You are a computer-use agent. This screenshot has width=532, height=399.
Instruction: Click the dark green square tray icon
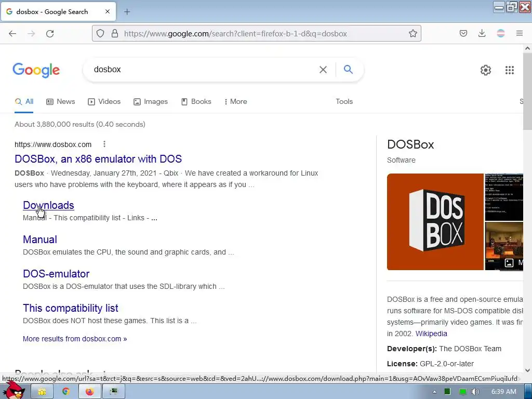click(x=447, y=392)
